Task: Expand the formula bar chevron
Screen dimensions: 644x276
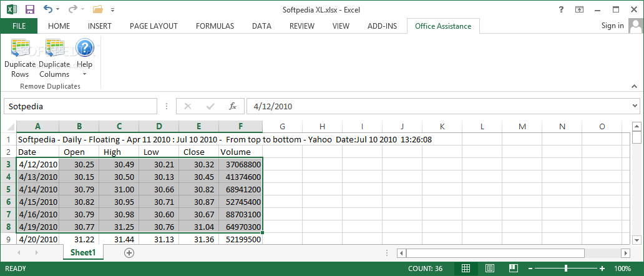Action: pyautogui.click(x=635, y=106)
